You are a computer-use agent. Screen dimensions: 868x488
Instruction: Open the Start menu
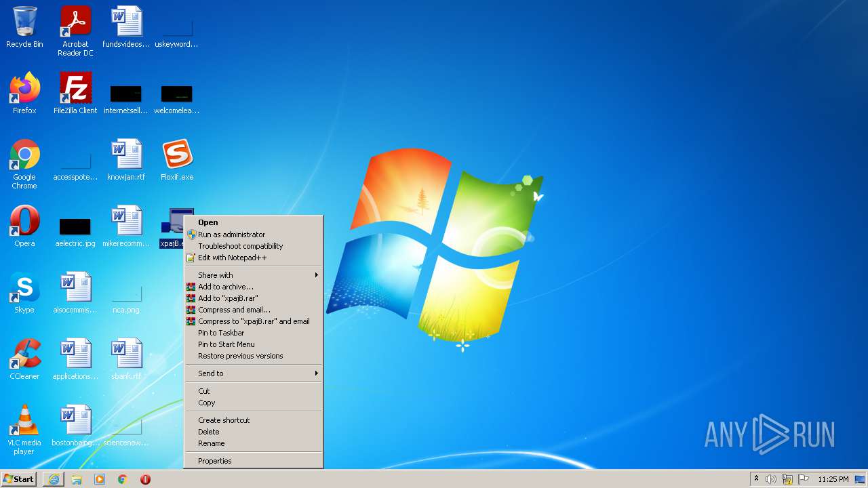[x=18, y=479]
